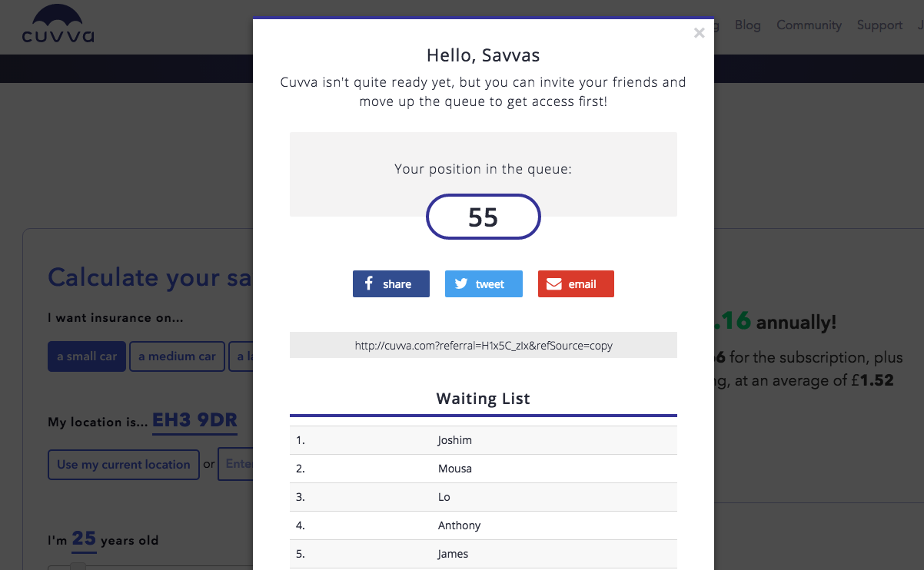
Task: Edit the EH3 9DR location value
Action: coord(194,421)
